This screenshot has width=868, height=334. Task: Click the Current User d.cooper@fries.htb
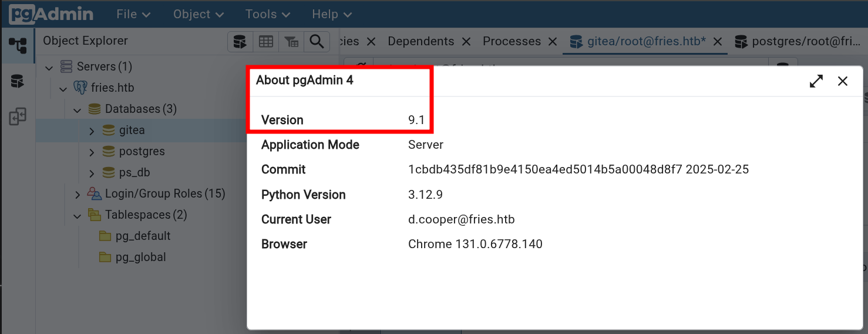coord(462,219)
